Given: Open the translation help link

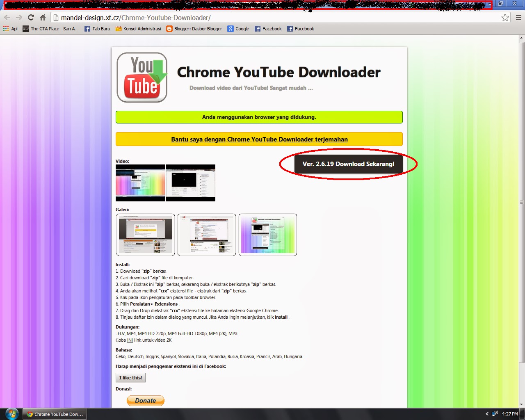Looking at the screenshot, I should 259,139.
